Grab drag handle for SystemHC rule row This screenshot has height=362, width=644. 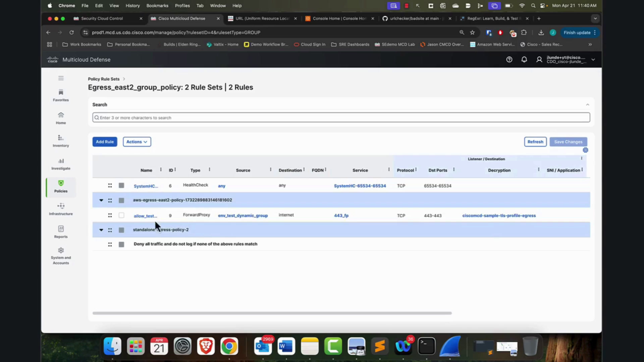click(110, 185)
